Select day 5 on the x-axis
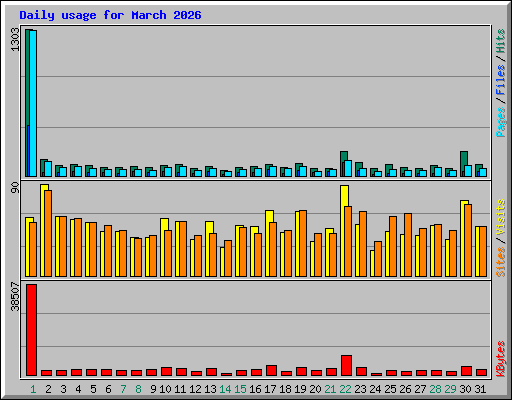 pyautogui.click(x=93, y=389)
